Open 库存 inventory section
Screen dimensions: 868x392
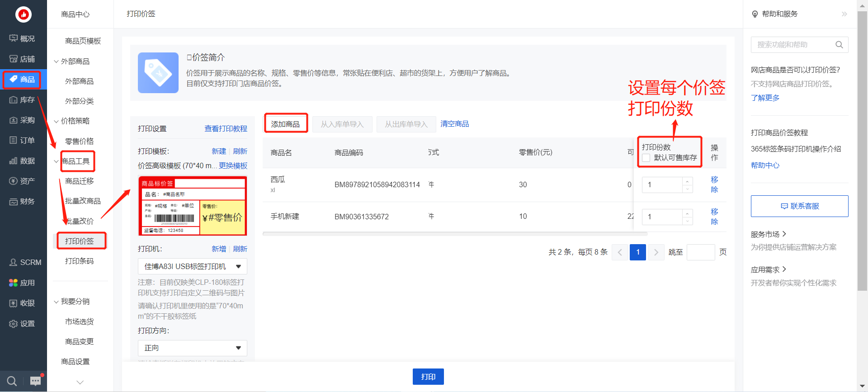(x=23, y=100)
